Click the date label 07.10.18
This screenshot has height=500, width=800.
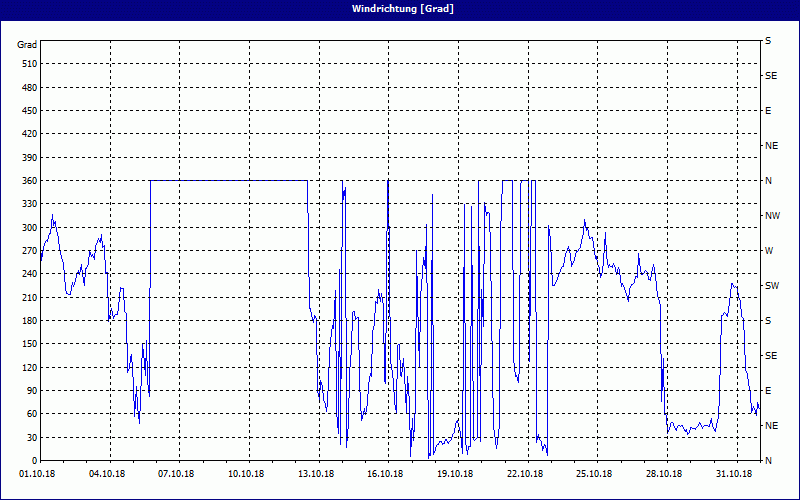(176, 474)
